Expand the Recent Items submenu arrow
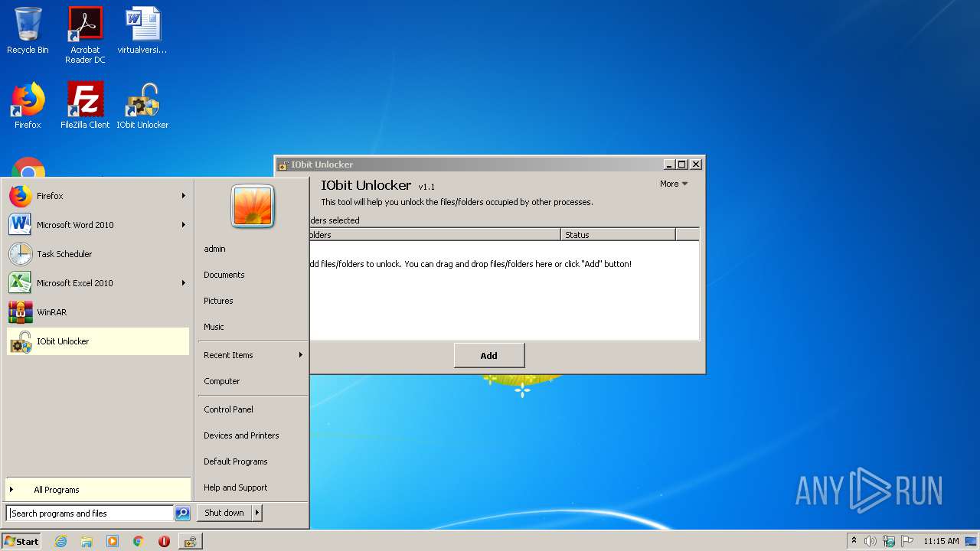This screenshot has width=980, height=551. (x=300, y=355)
